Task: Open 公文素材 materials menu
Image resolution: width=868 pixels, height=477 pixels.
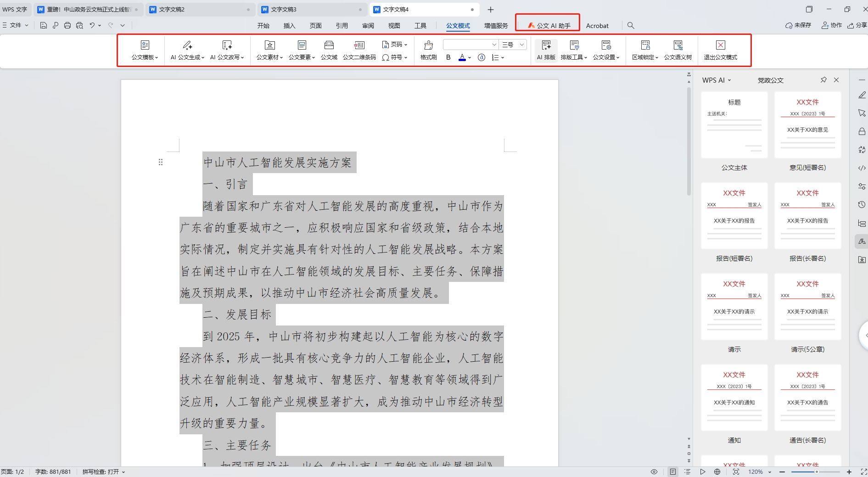Action: (x=269, y=50)
